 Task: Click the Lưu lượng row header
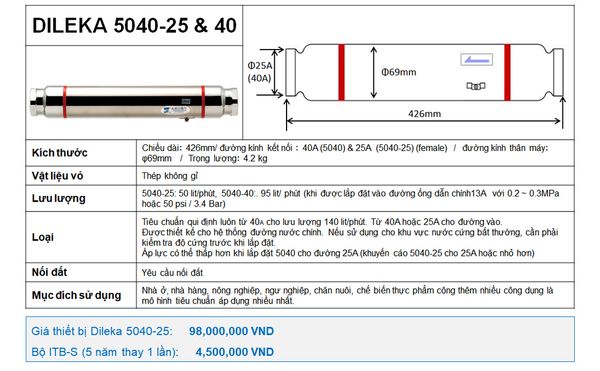click(x=59, y=199)
